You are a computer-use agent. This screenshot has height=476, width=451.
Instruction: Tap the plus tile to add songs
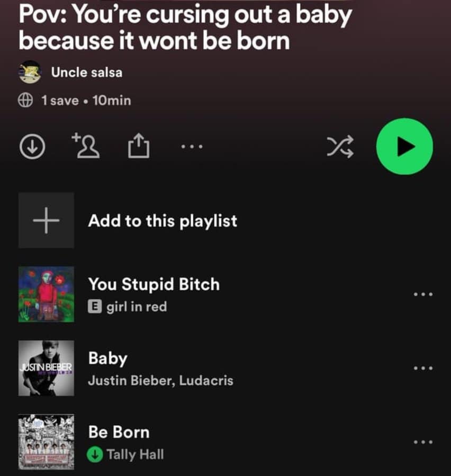point(46,221)
